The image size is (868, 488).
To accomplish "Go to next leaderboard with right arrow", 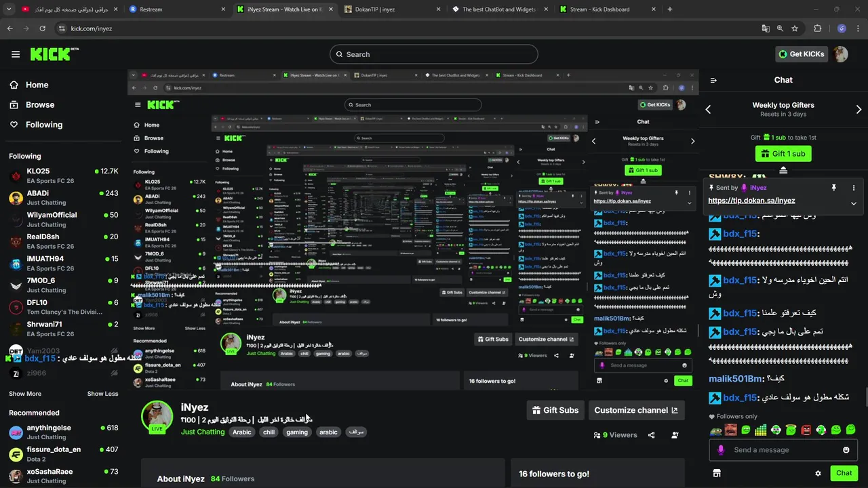I will coord(859,109).
